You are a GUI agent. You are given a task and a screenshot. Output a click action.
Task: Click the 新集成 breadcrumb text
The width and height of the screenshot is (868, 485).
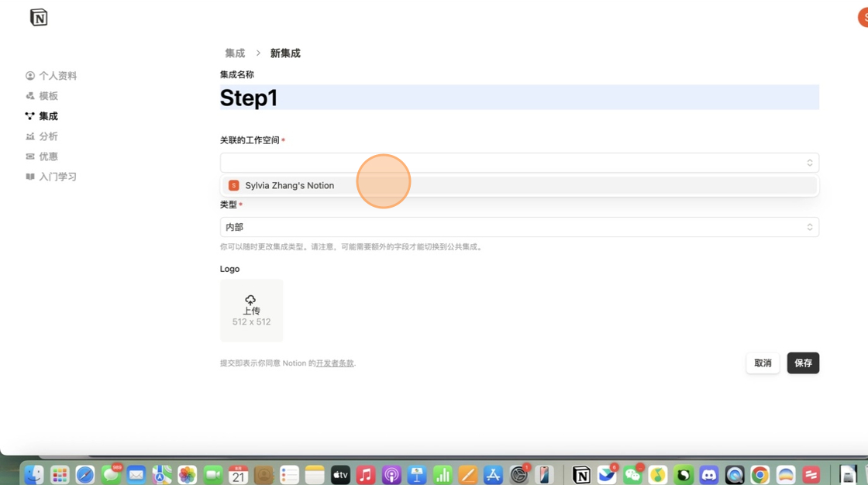click(x=285, y=53)
